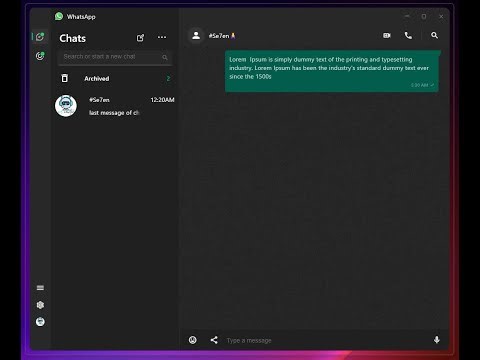Open Settings gear in sidebar

click(x=40, y=305)
